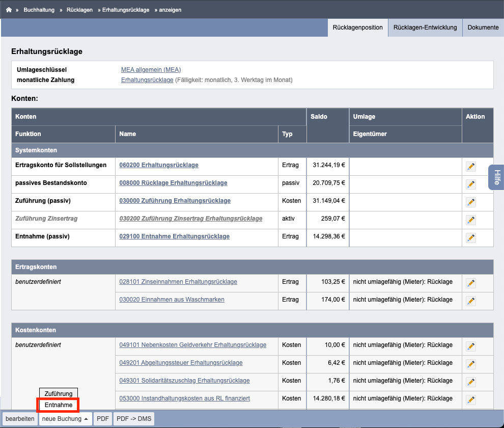Click pencil icon for 008000 Rücklage Erhaltungsrücklage
504x428 pixels.
click(x=471, y=184)
